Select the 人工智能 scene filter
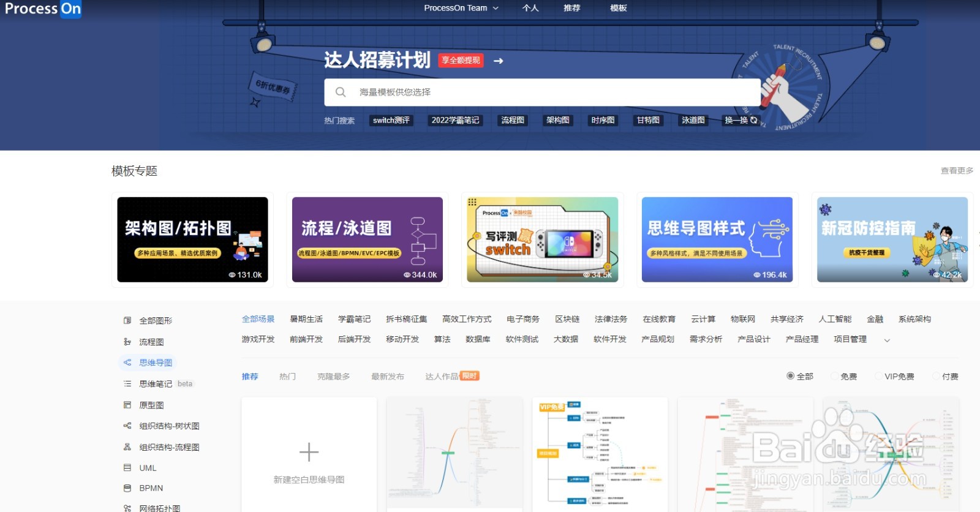Viewport: 980px width, 512px height. pyautogui.click(x=835, y=319)
